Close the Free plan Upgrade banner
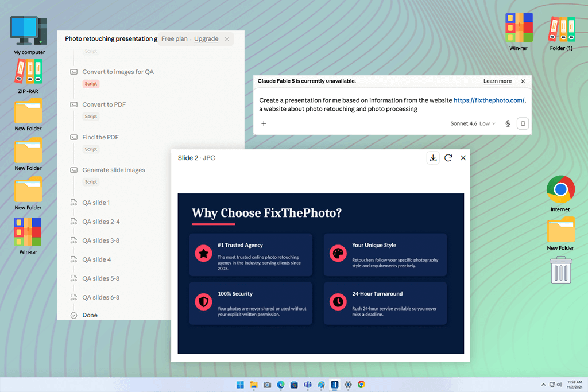 point(227,39)
